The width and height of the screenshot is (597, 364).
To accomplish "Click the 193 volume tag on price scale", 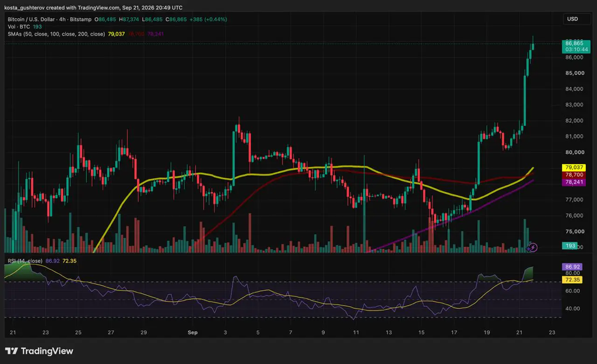I will [570, 246].
